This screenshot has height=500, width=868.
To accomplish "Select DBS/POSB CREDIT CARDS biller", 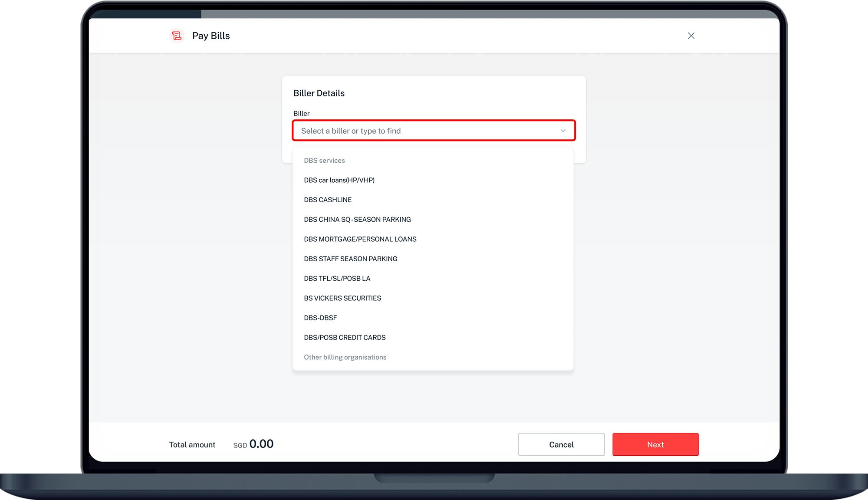I will point(345,337).
